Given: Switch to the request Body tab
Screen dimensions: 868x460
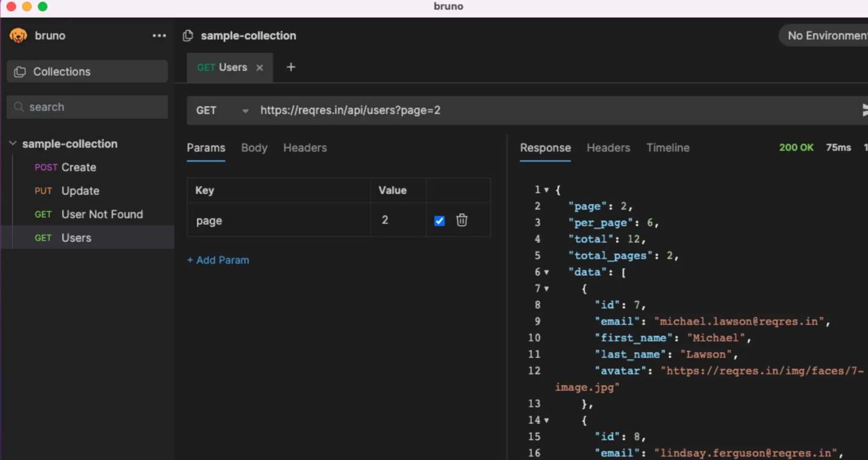Looking at the screenshot, I should click(254, 148).
